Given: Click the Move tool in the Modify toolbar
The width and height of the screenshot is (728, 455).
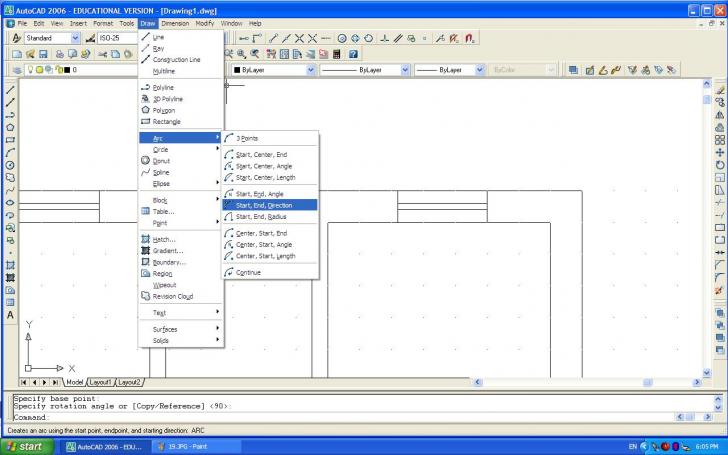Looking at the screenshot, I should pos(720,152).
